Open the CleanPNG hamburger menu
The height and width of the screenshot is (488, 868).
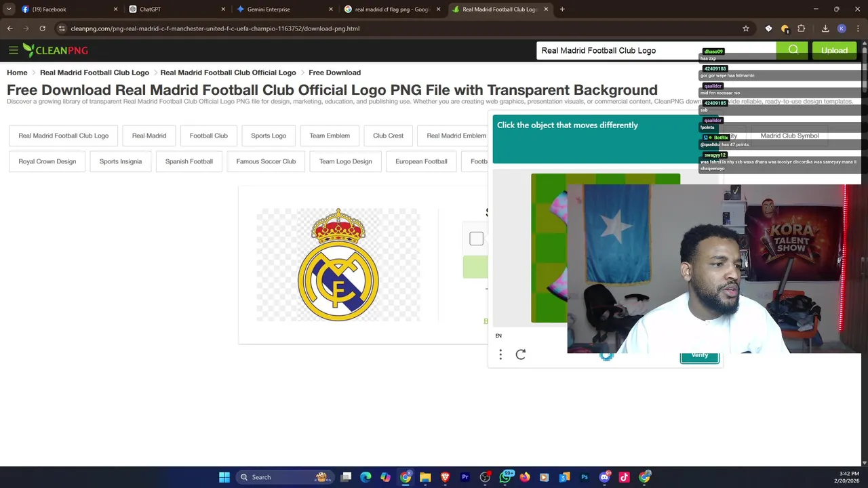pos(14,50)
